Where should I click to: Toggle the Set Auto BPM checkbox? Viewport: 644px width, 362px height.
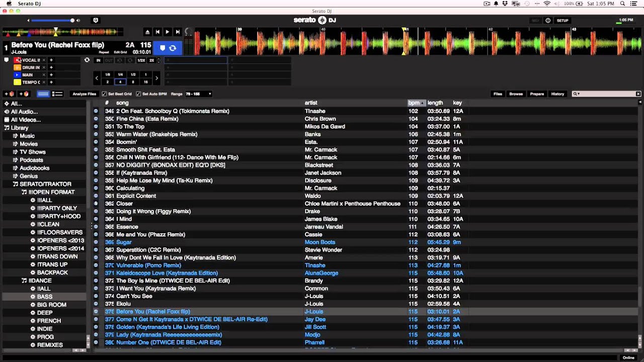click(x=138, y=94)
